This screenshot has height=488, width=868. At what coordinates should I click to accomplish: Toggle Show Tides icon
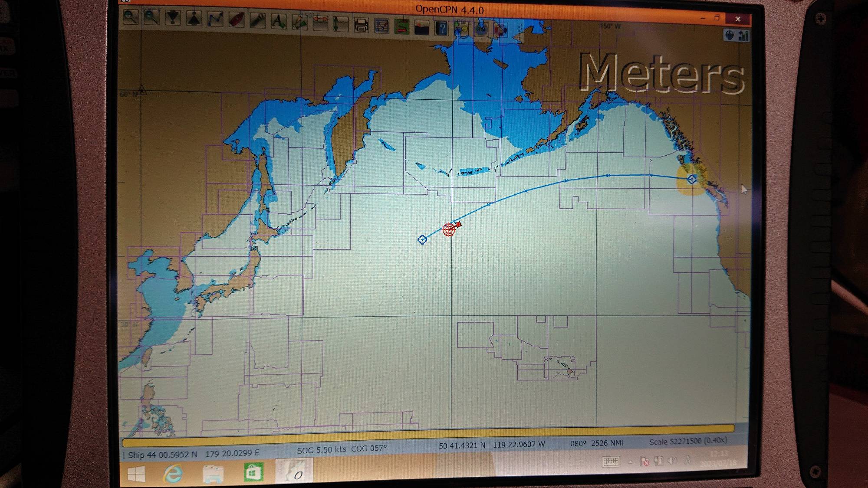pyautogui.click(x=340, y=23)
